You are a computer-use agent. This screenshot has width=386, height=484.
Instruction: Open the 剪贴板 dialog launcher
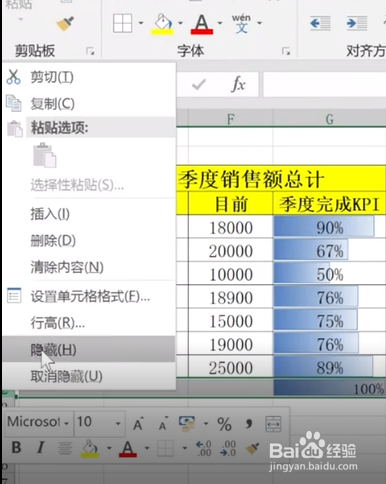tap(90, 51)
